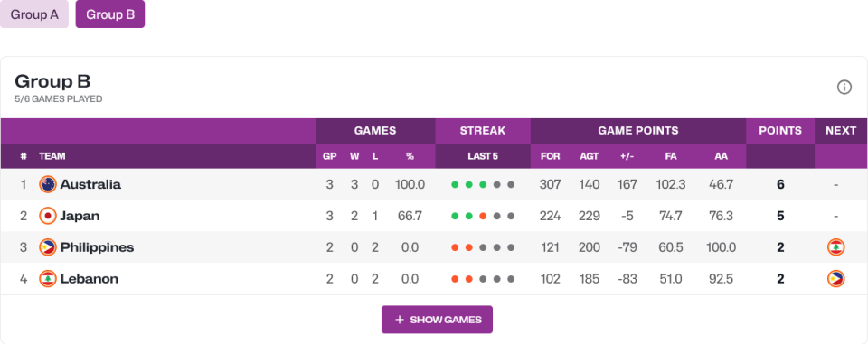Screen dimensions: 868x344
Task: Click the plus icon on Show Games
Action: pyautogui.click(x=399, y=320)
